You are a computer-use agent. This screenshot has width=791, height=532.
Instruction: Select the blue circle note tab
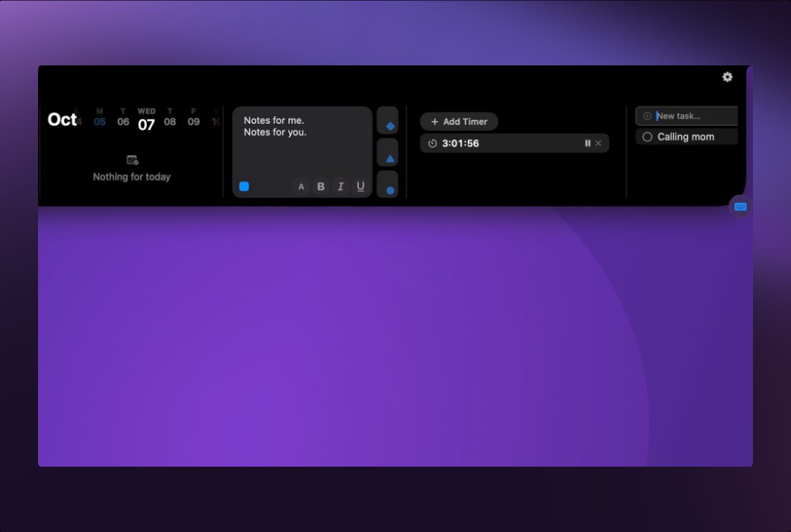[387, 184]
